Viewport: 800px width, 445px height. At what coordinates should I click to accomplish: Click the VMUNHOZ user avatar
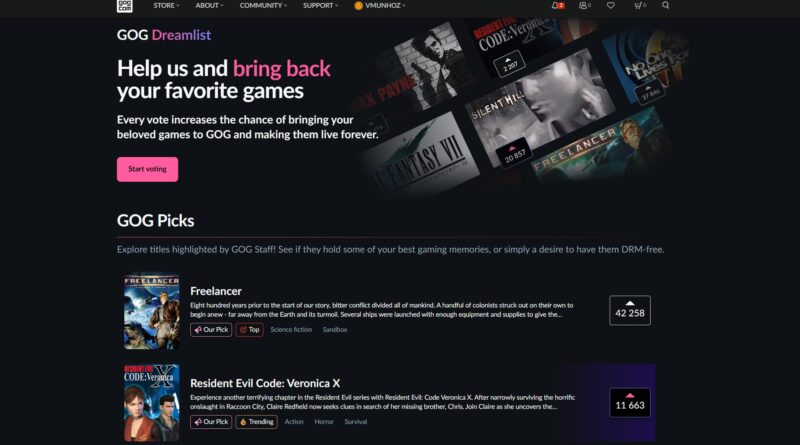(358, 6)
